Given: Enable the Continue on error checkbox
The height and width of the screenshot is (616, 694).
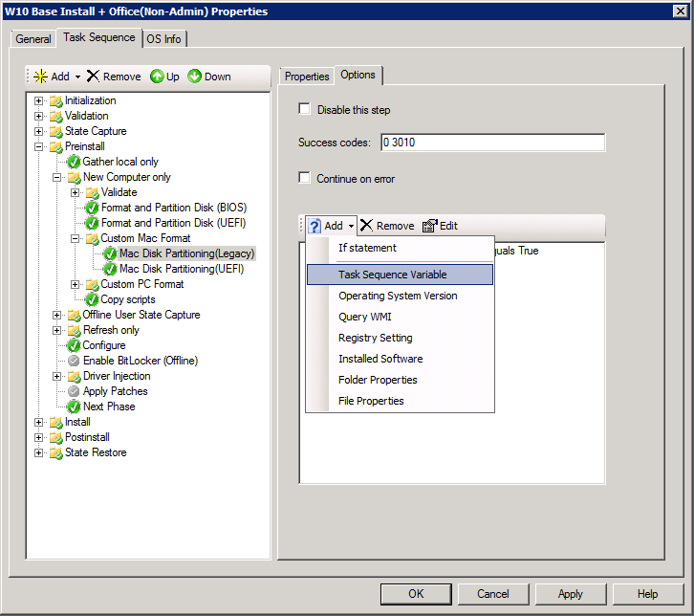Looking at the screenshot, I should pos(305,178).
